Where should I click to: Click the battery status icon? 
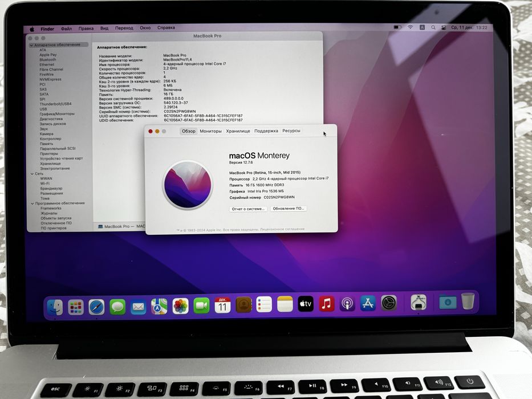click(x=397, y=27)
